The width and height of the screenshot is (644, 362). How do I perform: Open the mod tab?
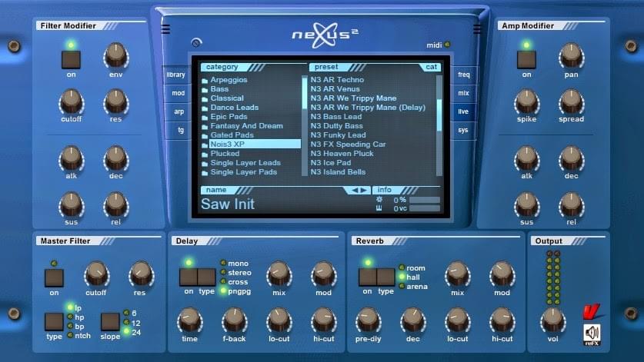pyautogui.click(x=178, y=93)
